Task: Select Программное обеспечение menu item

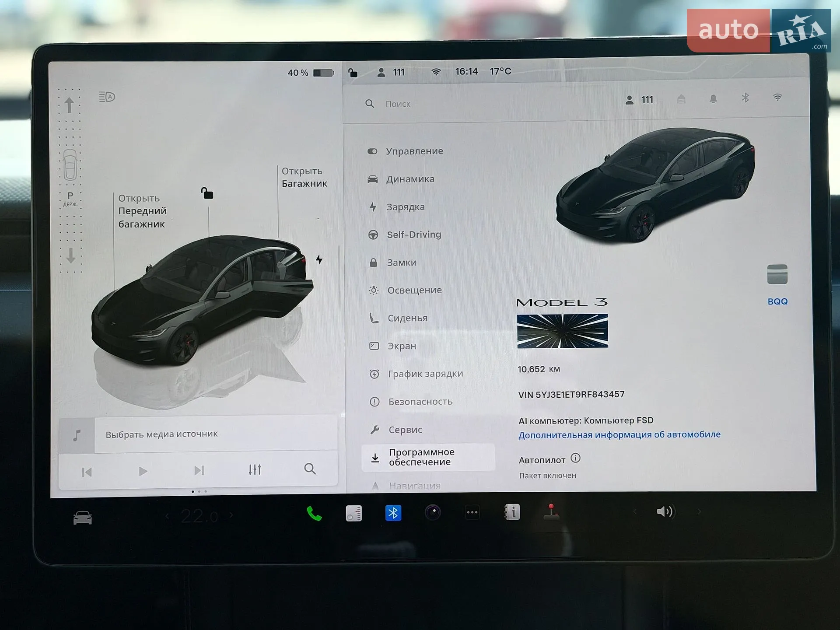Action: click(428, 457)
